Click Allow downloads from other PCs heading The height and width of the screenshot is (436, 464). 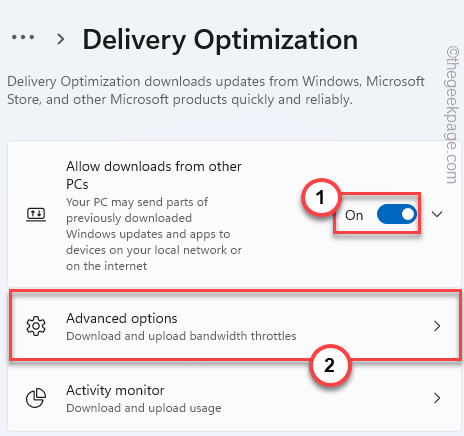pyautogui.click(x=154, y=175)
